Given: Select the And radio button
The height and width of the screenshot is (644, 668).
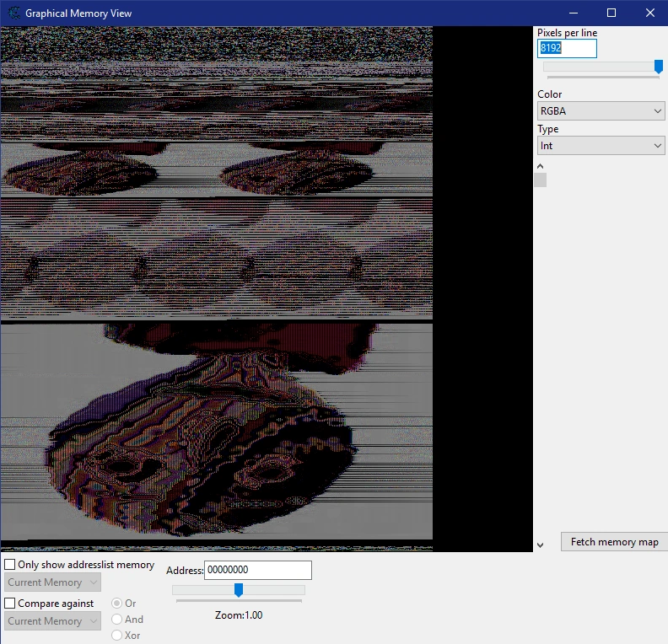Looking at the screenshot, I should pyautogui.click(x=116, y=620).
